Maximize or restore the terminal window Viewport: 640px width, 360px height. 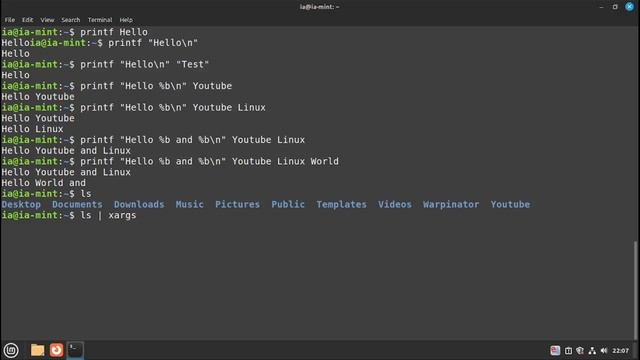click(615, 7)
